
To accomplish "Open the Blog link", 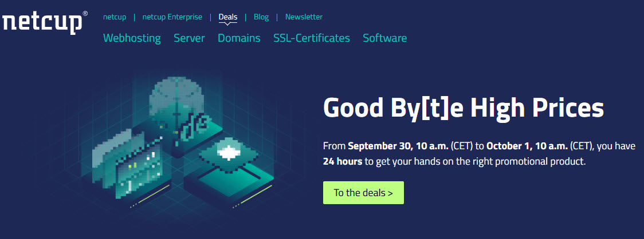I will click(261, 17).
